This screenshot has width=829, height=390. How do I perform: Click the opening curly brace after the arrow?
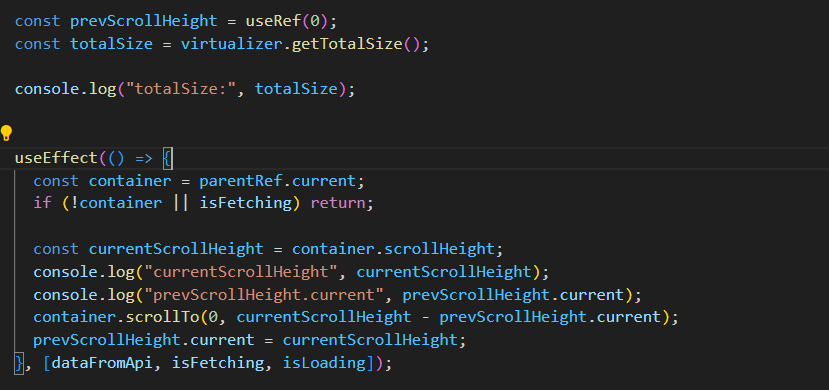click(167, 158)
